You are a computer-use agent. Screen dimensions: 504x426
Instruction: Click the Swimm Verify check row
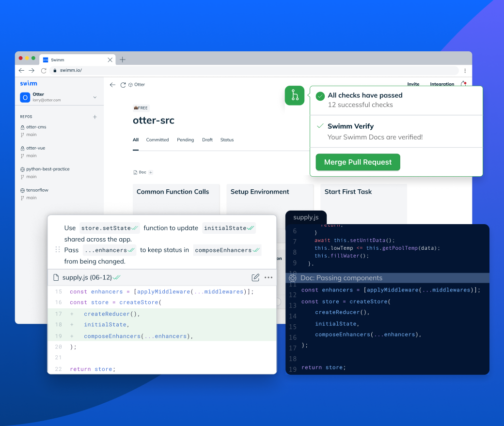(x=396, y=131)
